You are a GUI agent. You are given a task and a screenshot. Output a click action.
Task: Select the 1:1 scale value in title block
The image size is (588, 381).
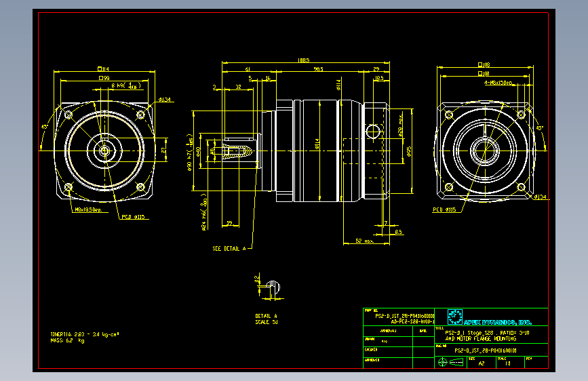tap(507, 363)
